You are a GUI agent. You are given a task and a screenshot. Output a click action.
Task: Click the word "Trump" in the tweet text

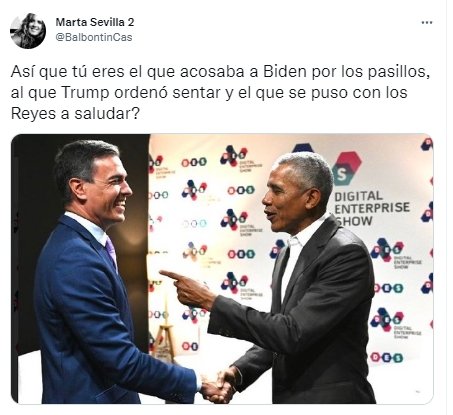coord(85,93)
